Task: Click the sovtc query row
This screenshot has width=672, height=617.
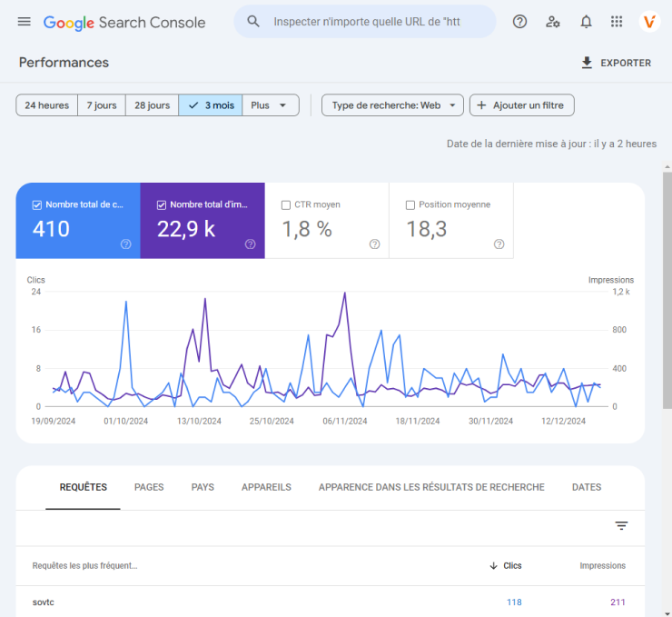Action: pos(330,602)
